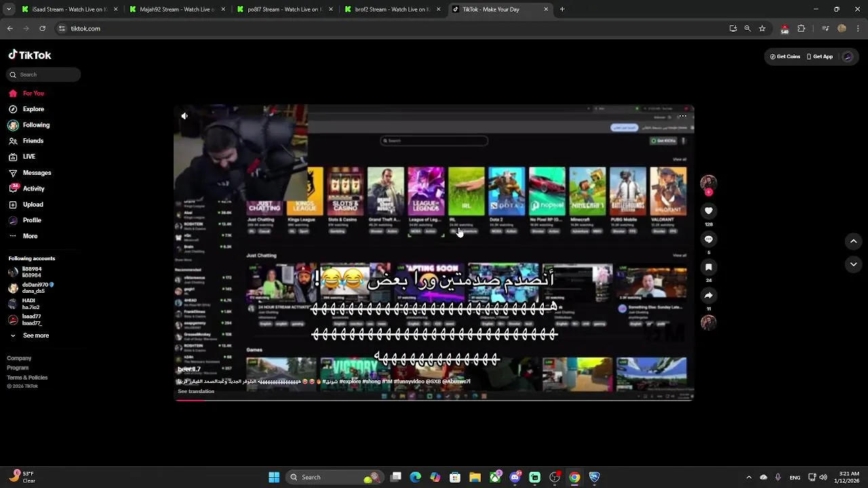The height and width of the screenshot is (488, 868).
Task: Switch to Majah92 Stream browser tab
Action: 176,9
